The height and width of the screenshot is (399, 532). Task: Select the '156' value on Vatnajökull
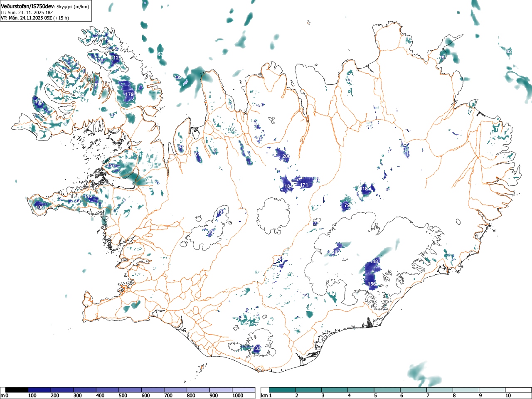click(372, 284)
